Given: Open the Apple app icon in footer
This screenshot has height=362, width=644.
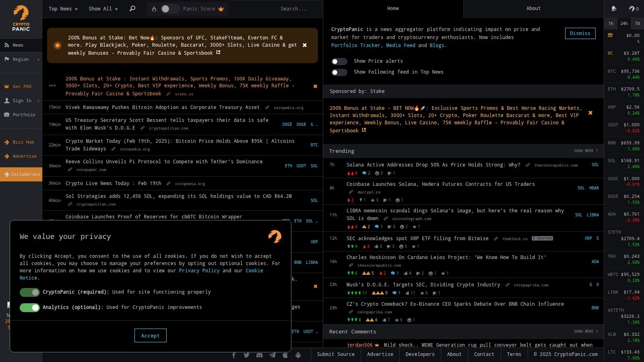Looking at the screenshot, I should [x=285, y=355].
